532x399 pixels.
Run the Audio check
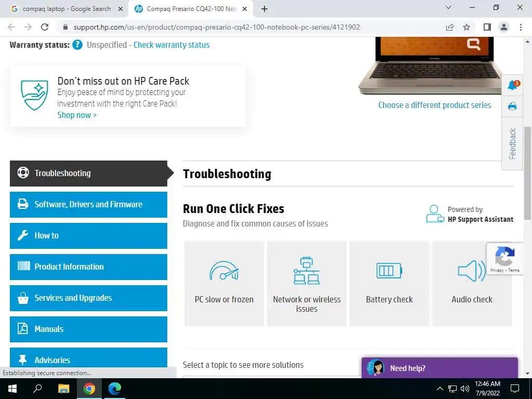[472, 284]
